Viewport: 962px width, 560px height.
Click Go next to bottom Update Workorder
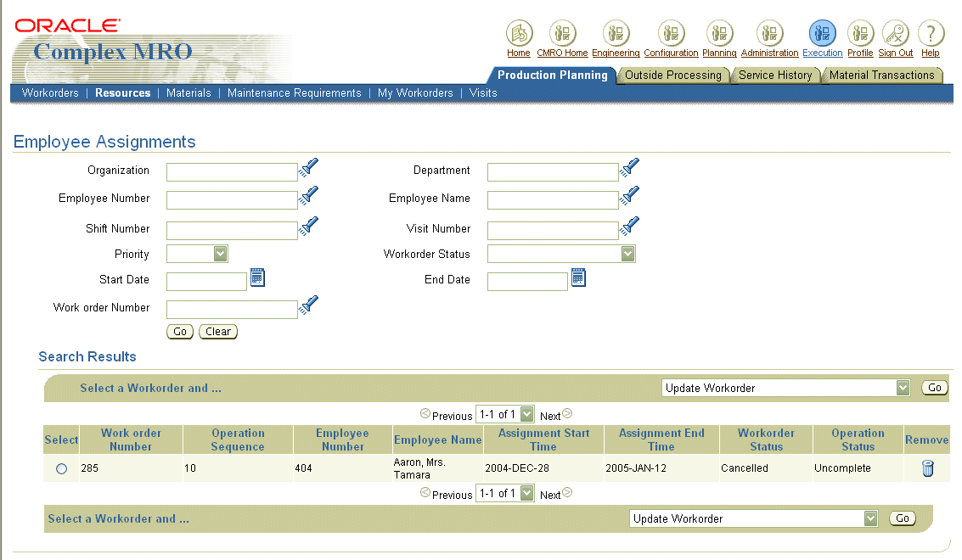coord(903,518)
